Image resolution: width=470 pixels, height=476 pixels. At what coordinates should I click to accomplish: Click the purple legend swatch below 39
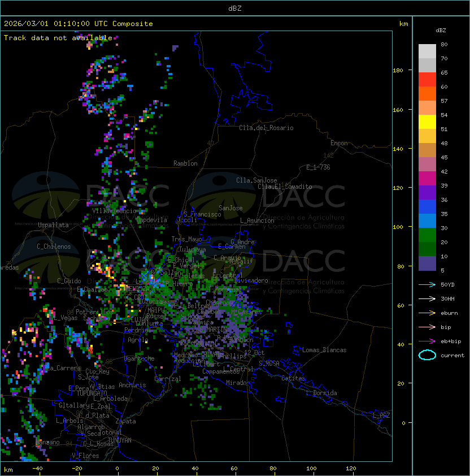427,192
